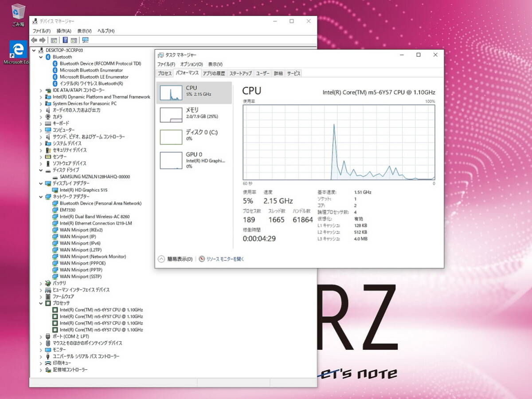
Task: Click the 印刷キュー category icon
Action: coord(48,363)
